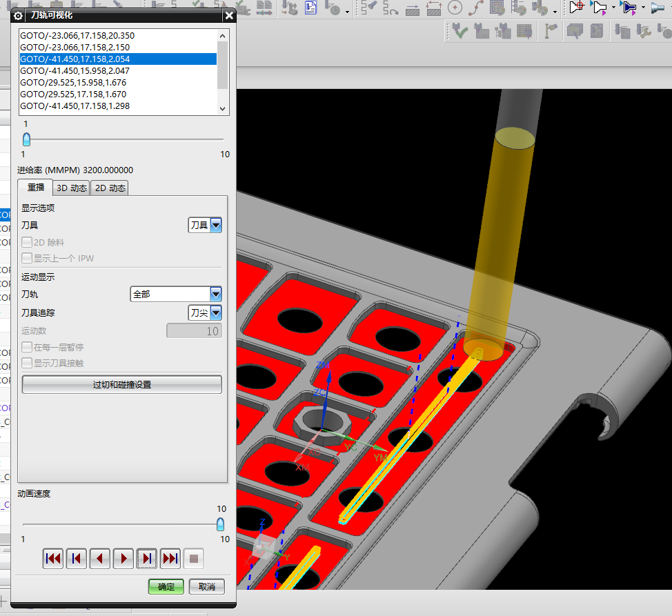Click the double book pages icon
The image size is (672, 616).
coord(264,8)
